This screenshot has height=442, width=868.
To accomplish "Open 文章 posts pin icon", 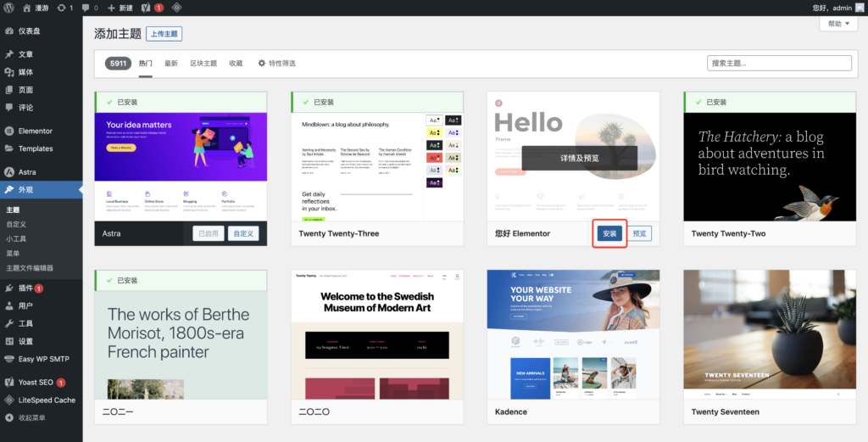I will click(x=8, y=54).
